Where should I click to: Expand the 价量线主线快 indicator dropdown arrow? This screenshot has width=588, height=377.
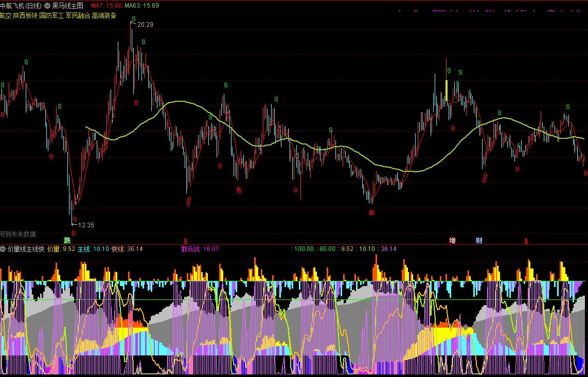pos(4,249)
